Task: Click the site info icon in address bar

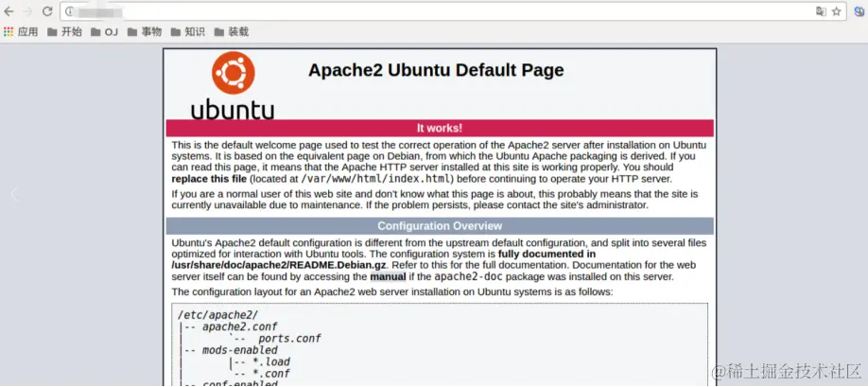Action: (70, 11)
